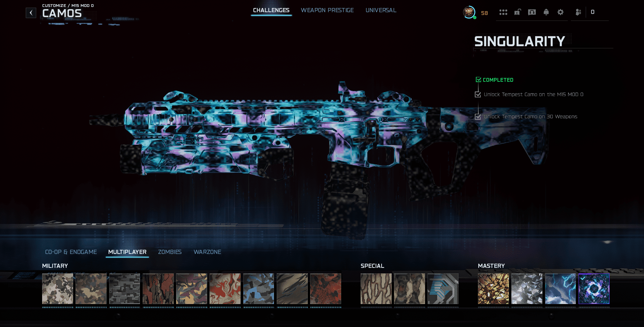Select the first military camo thumbnail

[57, 289]
